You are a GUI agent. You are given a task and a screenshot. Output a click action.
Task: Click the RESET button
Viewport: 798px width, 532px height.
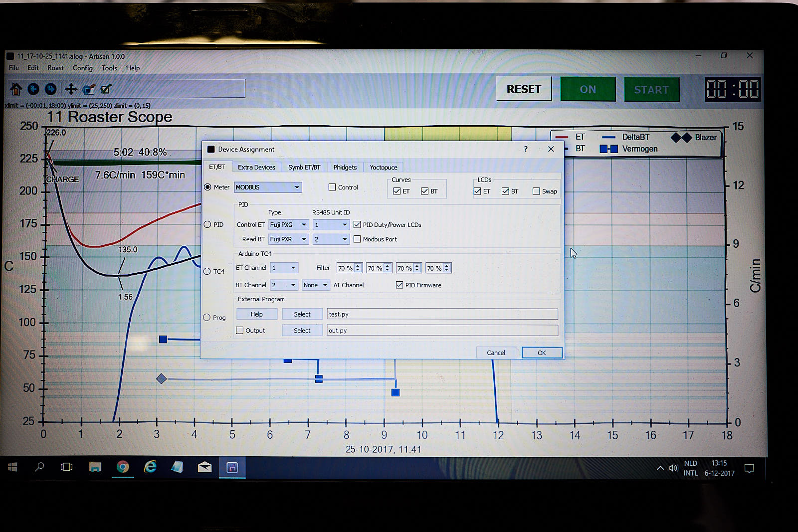pos(524,89)
